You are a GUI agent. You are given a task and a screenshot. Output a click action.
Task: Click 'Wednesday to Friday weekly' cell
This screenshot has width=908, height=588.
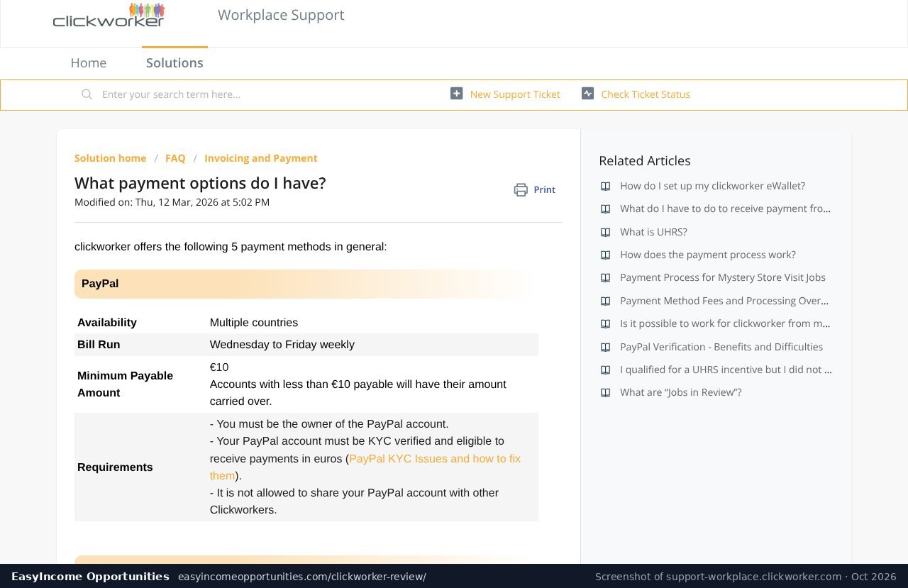click(x=282, y=345)
